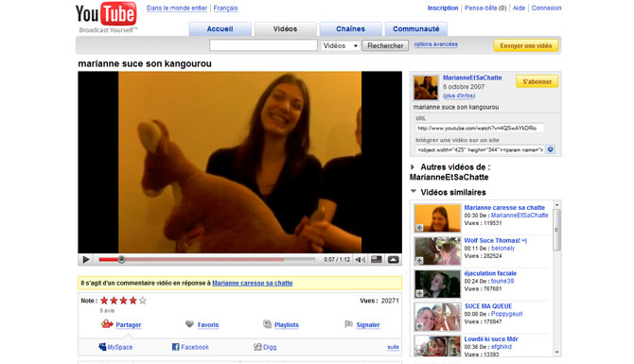
Task: Share the video on Facebook
Action: (190, 347)
